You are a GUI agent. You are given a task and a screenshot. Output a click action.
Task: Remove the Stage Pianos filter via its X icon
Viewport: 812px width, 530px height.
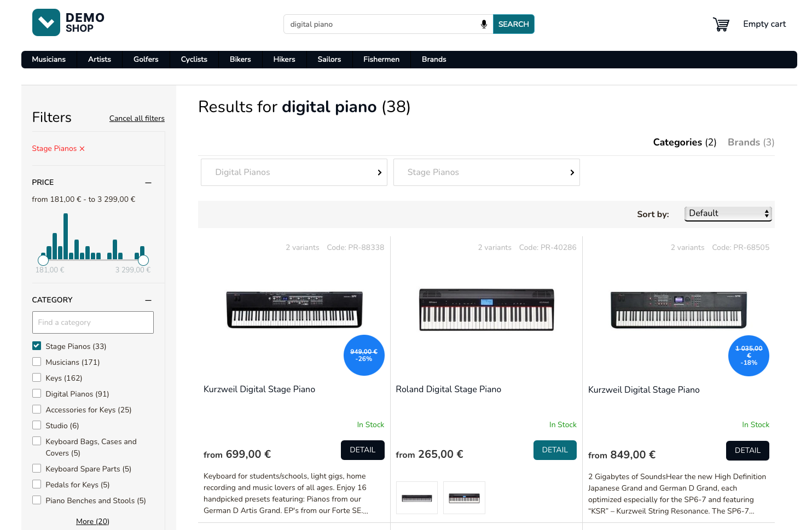tap(82, 148)
